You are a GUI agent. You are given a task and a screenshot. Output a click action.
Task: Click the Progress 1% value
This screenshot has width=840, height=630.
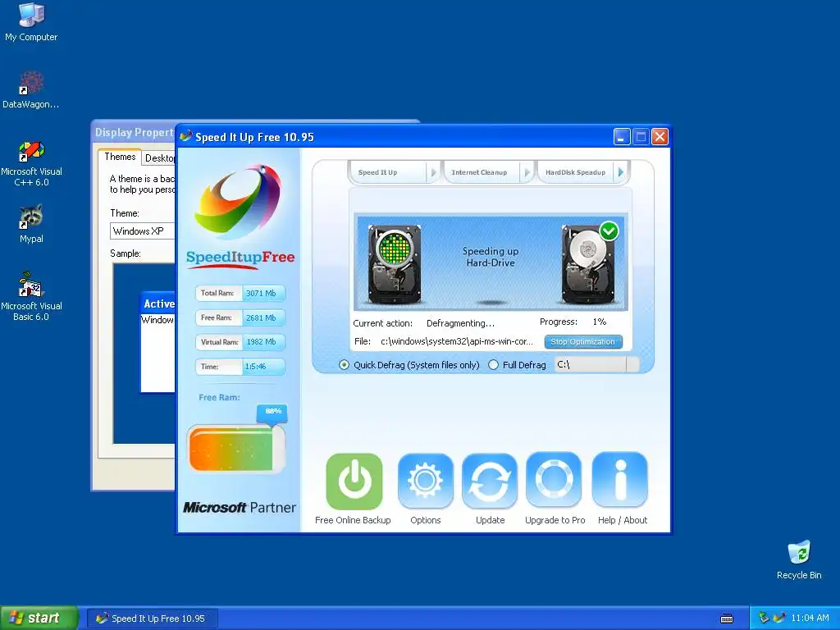[x=599, y=322]
